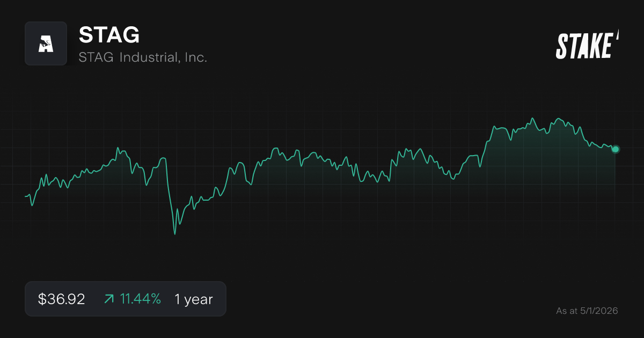Click the chart peak near the right side
Screen dimensions: 644x338
[x=533, y=117]
